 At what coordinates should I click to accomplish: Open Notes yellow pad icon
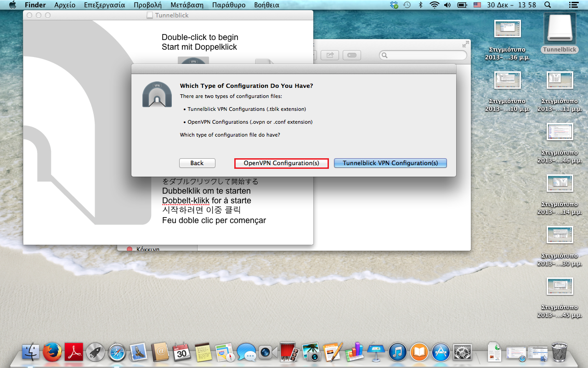pyautogui.click(x=203, y=353)
